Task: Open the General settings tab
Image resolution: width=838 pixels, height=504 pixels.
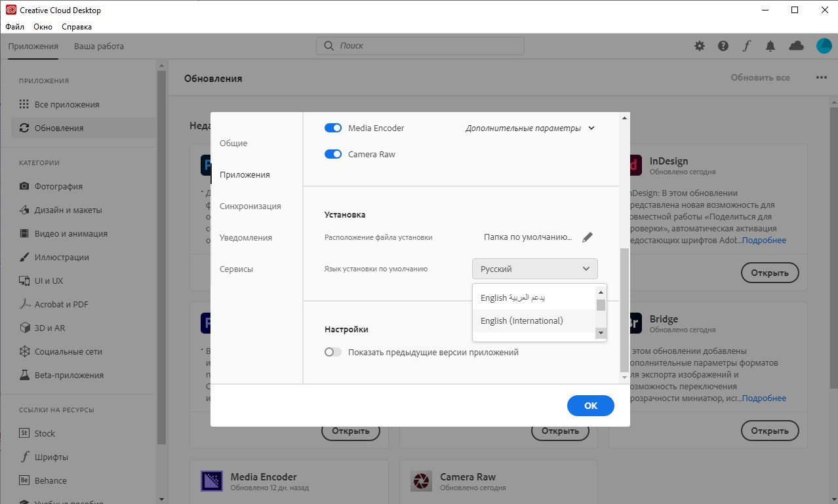Action: (x=233, y=143)
